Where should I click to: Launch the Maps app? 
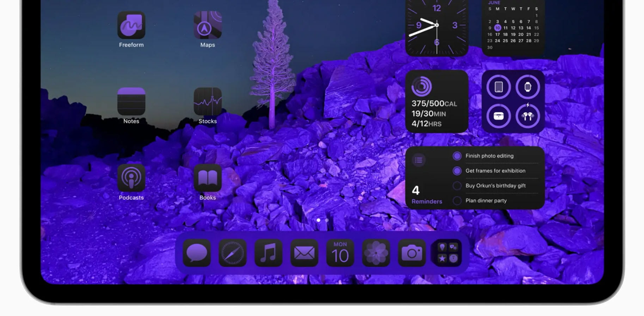point(208,25)
